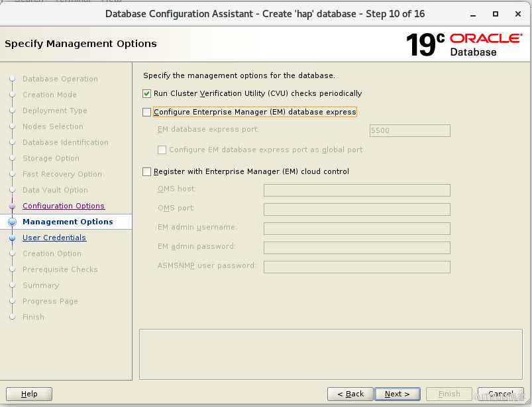This screenshot has width=532, height=407.
Task: Focus the EM admin password field
Action: [x=357, y=248]
